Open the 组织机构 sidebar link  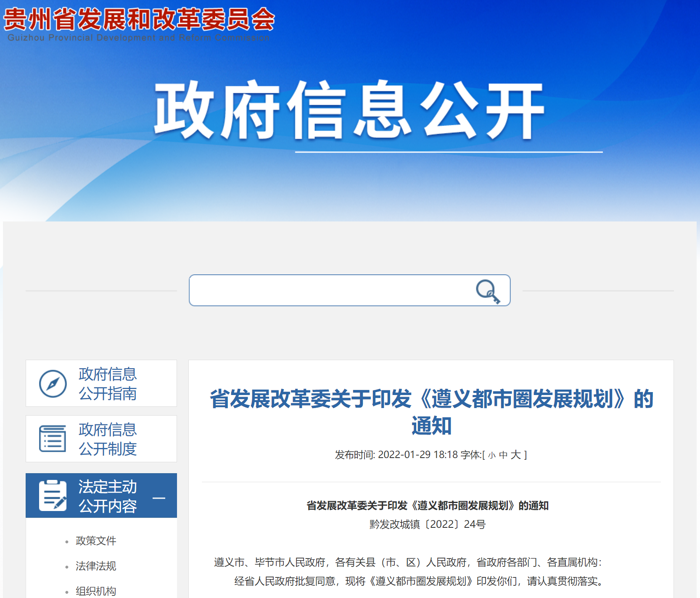96,591
